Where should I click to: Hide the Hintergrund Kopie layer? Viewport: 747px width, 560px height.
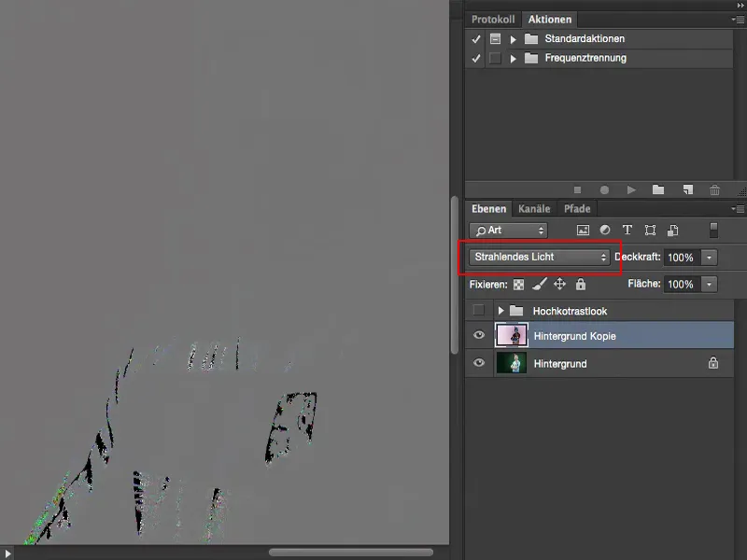(x=479, y=335)
